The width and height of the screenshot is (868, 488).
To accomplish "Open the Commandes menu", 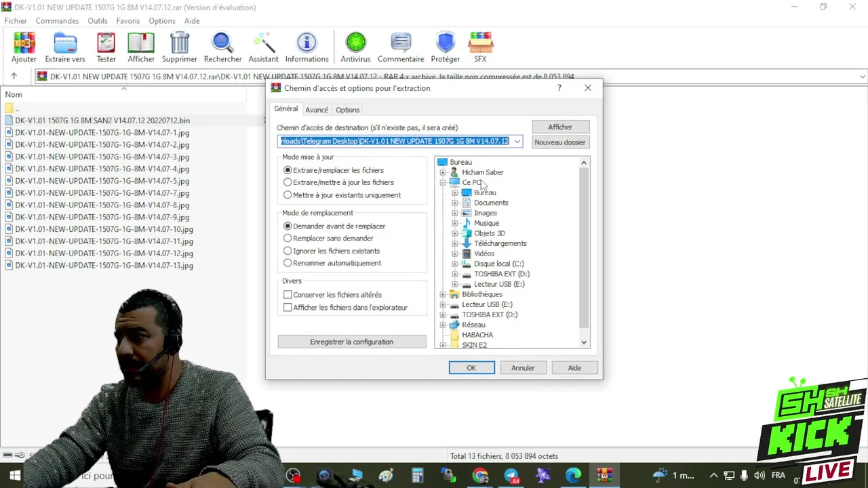I will (57, 21).
